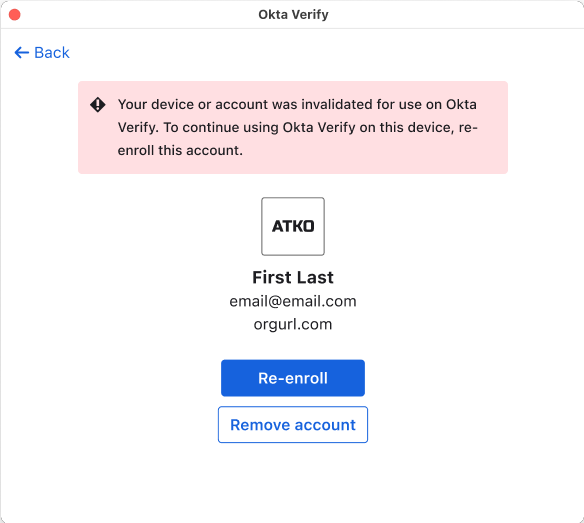The height and width of the screenshot is (523, 584).
Task: Click alert line 'Verify. To continue using'
Action: (x=298, y=127)
